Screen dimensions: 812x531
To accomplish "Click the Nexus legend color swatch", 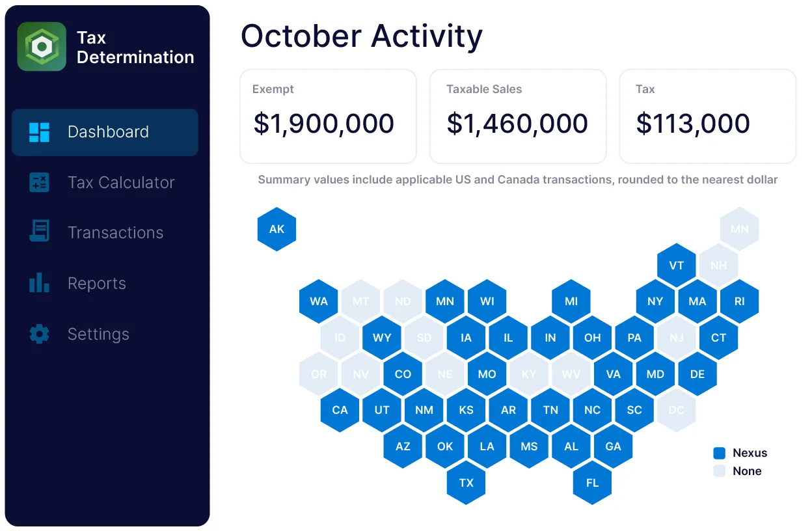I will tap(719, 453).
